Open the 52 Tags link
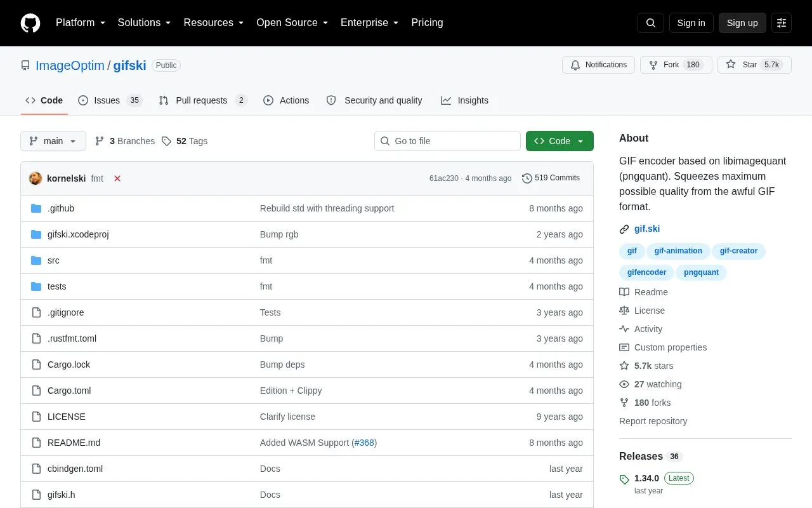Screen dimensions: 812x508 coord(185,141)
